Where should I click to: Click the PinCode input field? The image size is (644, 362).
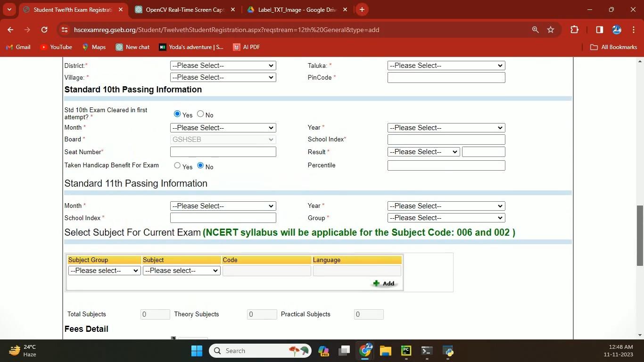(x=446, y=77)
